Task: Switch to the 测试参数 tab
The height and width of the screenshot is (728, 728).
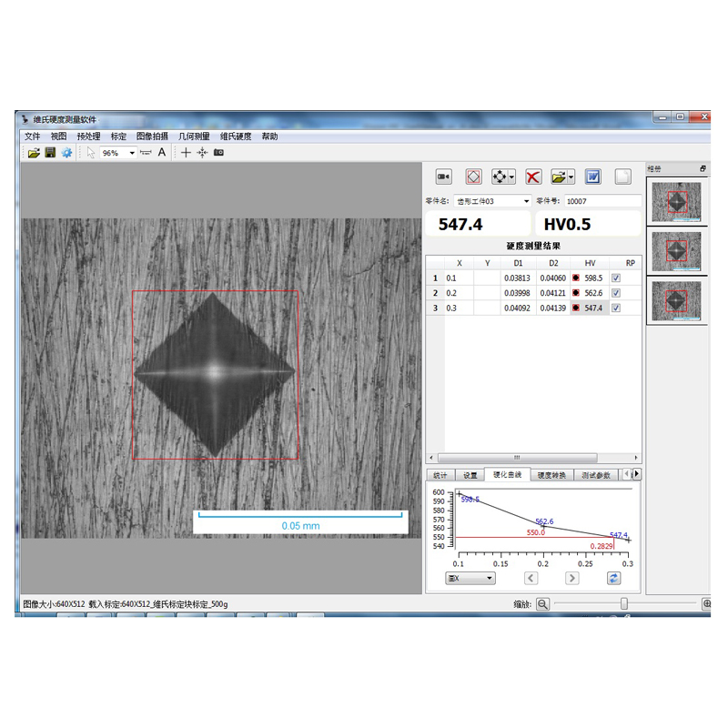Action: (596, 475)
